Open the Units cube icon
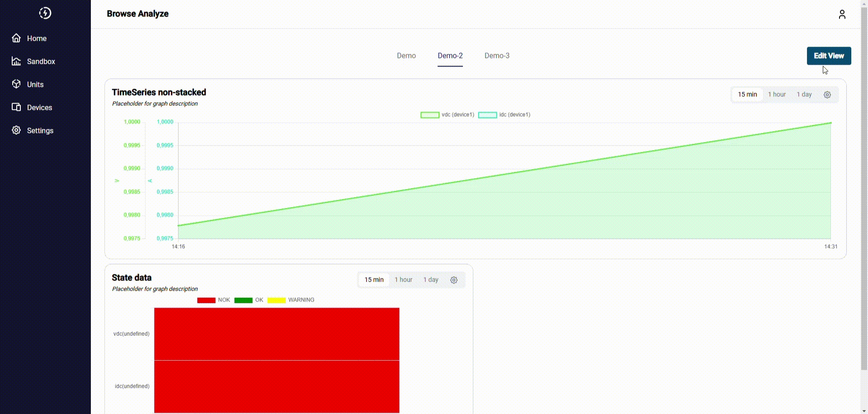The image size is (868, 414). [x=16, y=84]
